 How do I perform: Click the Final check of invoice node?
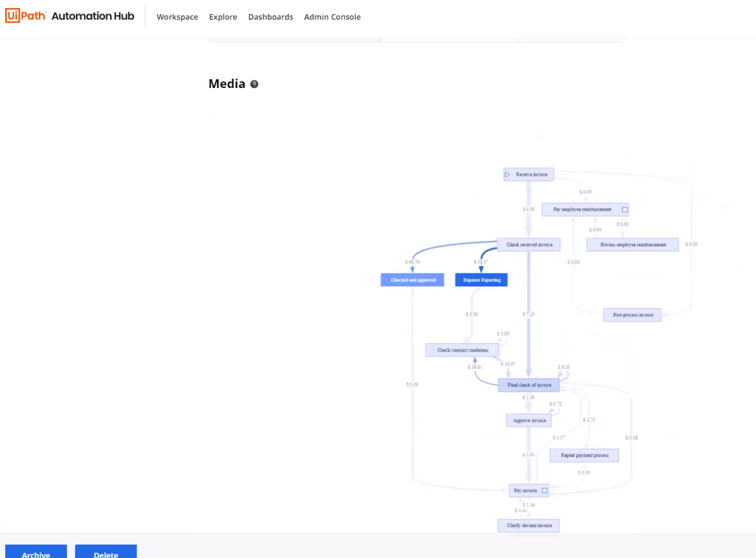529,385
